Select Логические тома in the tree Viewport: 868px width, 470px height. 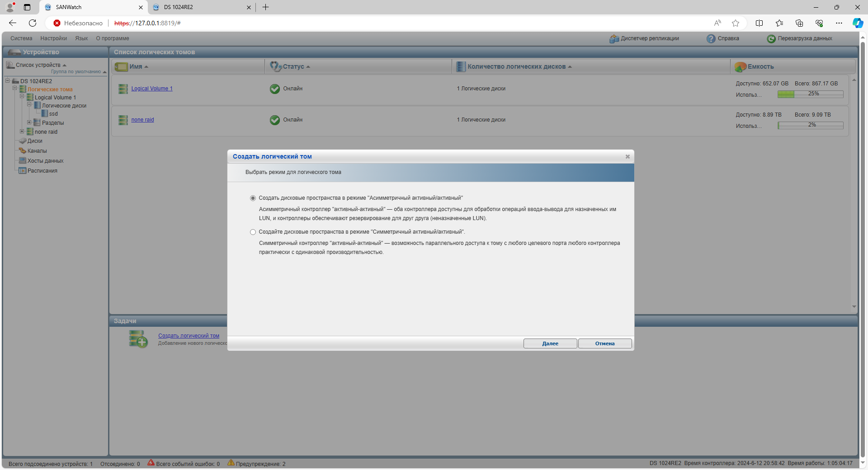pyautogui.click(x=50, y=89)
